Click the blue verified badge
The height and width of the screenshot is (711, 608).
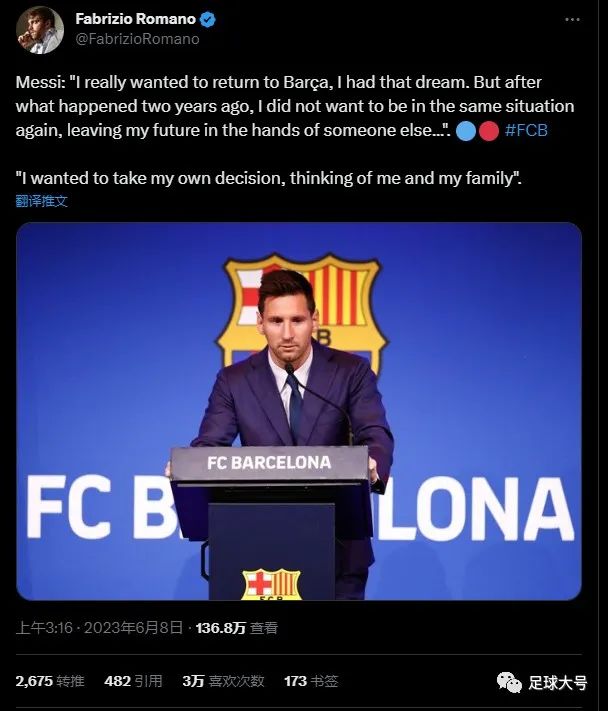coord(208,20)
